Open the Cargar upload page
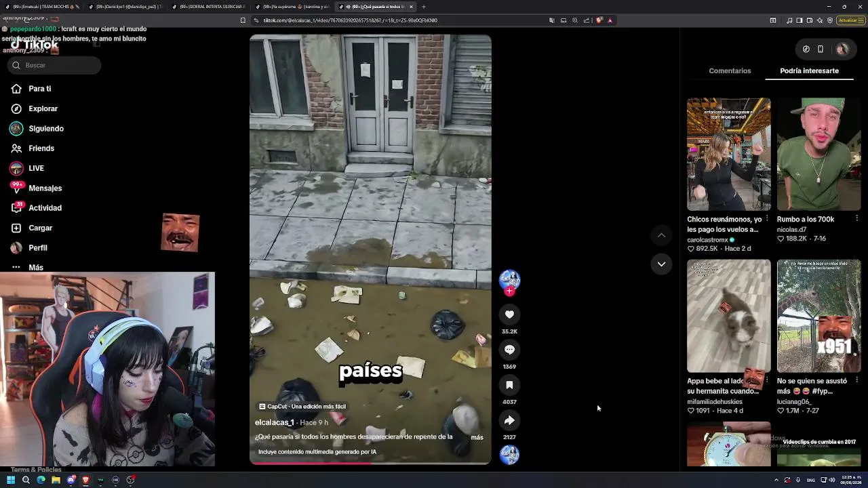The height and width of the screenshot is (488, 868). 40,228
